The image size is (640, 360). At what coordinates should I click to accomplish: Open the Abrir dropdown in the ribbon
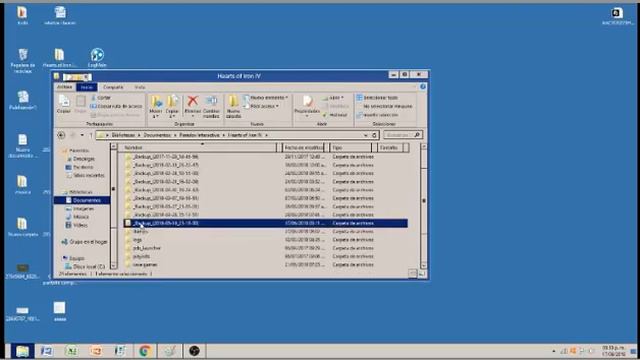pyautogui.click(x=333, y=98)
